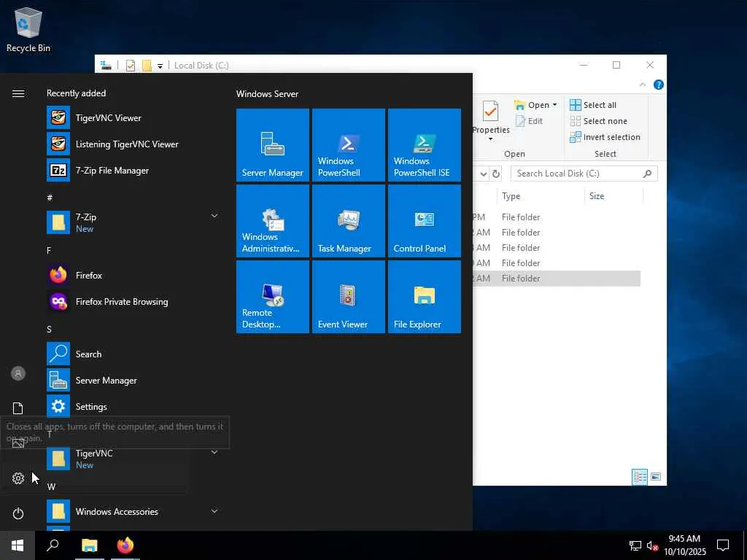Click Select all in the ribbon
Screen dimensions: 747x560
click(x=593, y=105)
